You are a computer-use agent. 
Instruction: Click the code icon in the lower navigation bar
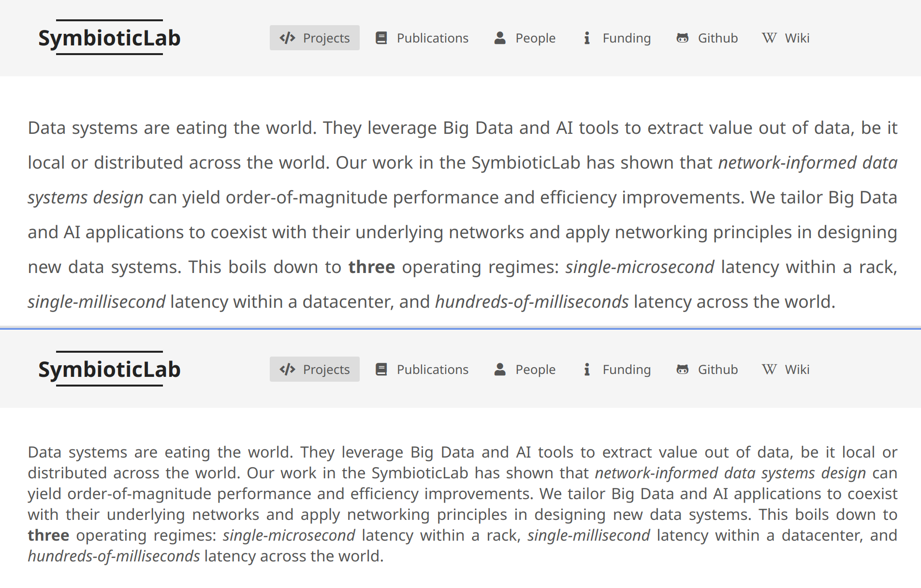(x=287, y=369)
